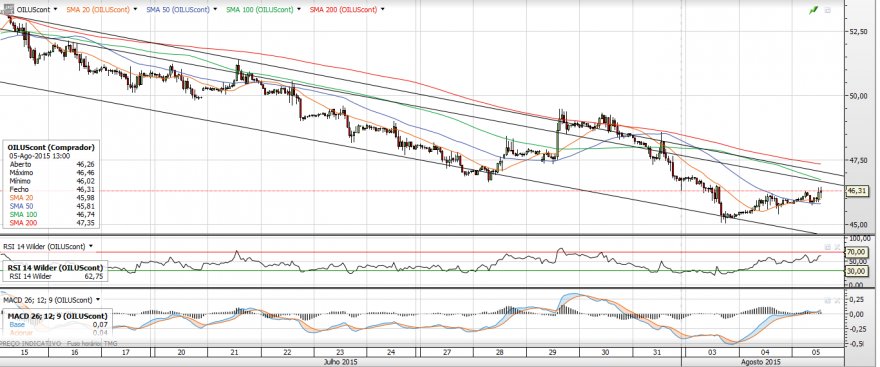Viewport: 880px width, 367px height.
Task: Click the SMA 200 47,35 legend row
Action: point(51,223)
